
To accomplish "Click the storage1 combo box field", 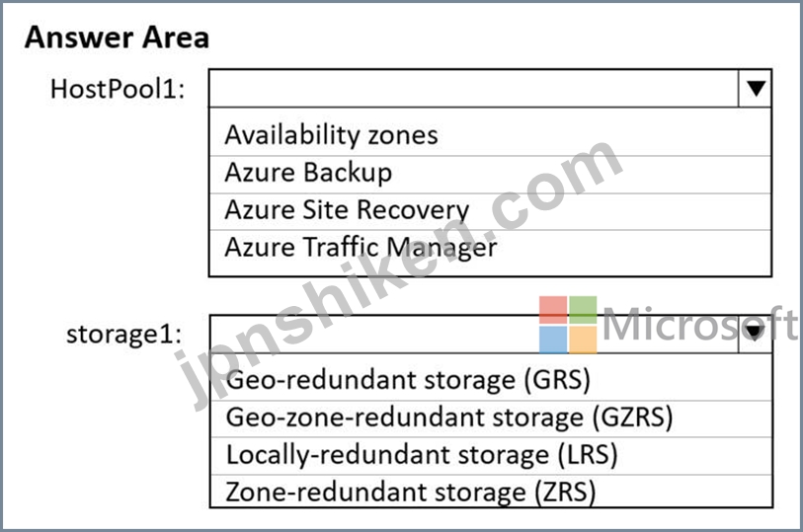I will tap(474, 334).
